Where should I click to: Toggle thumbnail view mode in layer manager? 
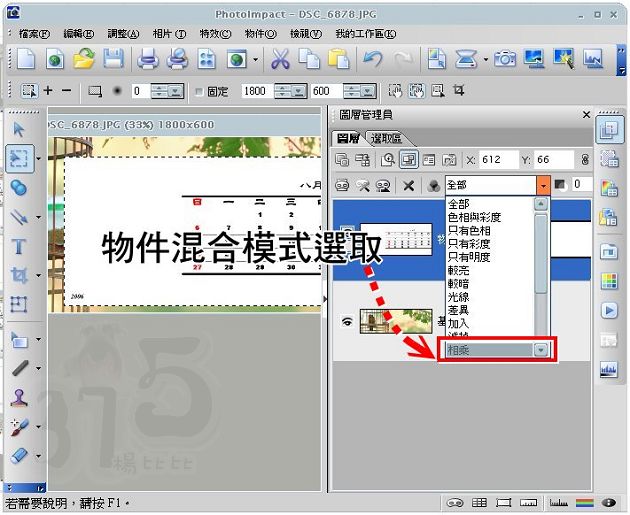click(408, 160)
